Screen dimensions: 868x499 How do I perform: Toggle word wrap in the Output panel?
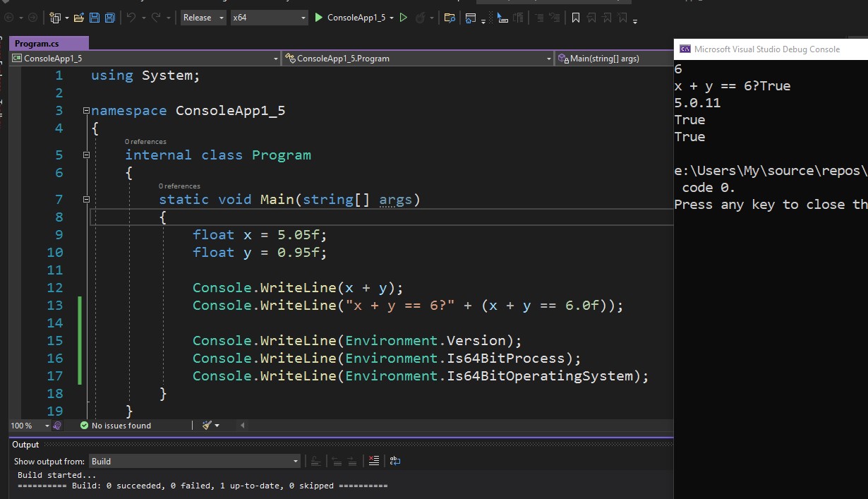pyautogui.click(x=395, y=461)
